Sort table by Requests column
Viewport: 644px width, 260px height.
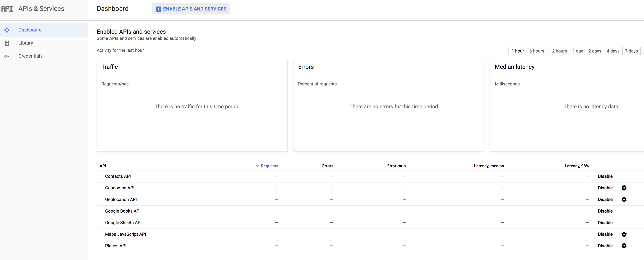[269, 166]
